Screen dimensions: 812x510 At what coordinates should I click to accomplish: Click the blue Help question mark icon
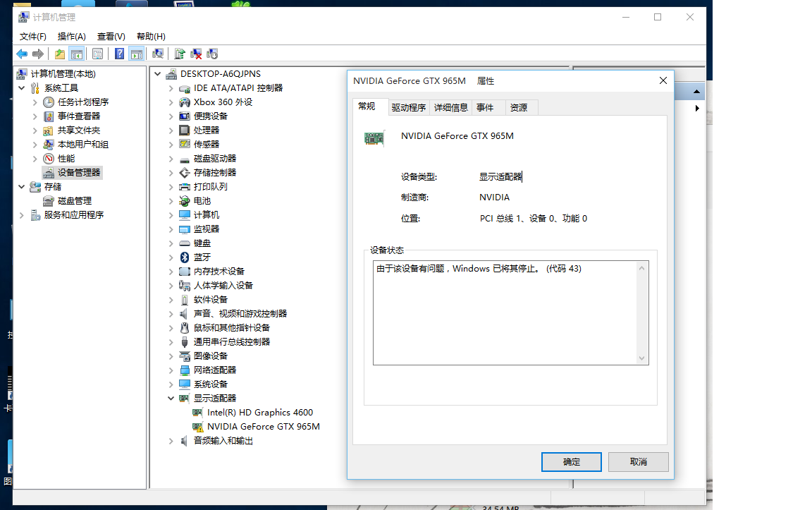pos(119,54)
